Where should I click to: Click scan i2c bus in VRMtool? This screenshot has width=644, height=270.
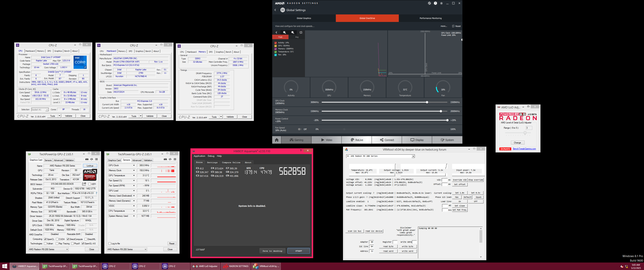tap(355, 231)
